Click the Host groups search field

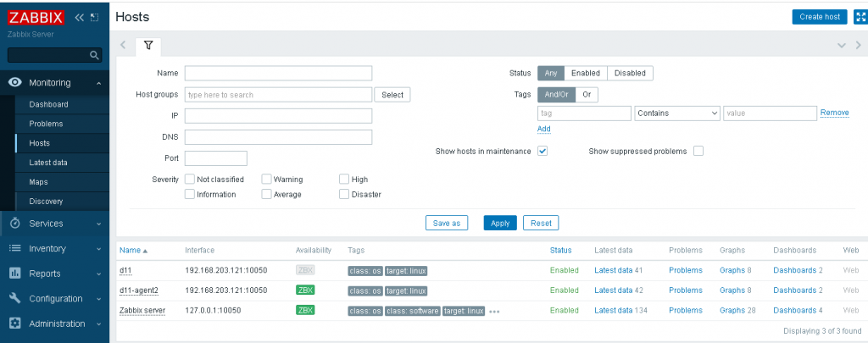278,95
